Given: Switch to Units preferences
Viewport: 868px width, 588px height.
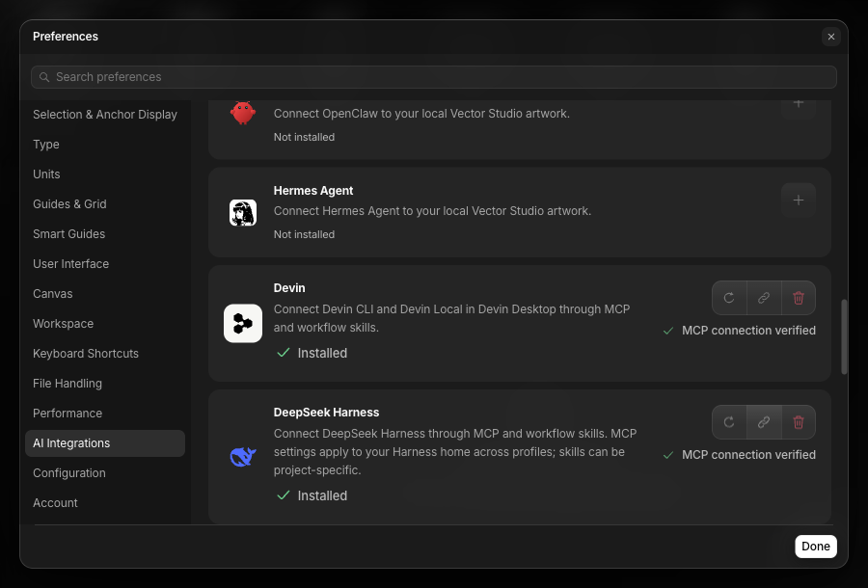Looking at the screenshot, I should (x=105, y=174).
